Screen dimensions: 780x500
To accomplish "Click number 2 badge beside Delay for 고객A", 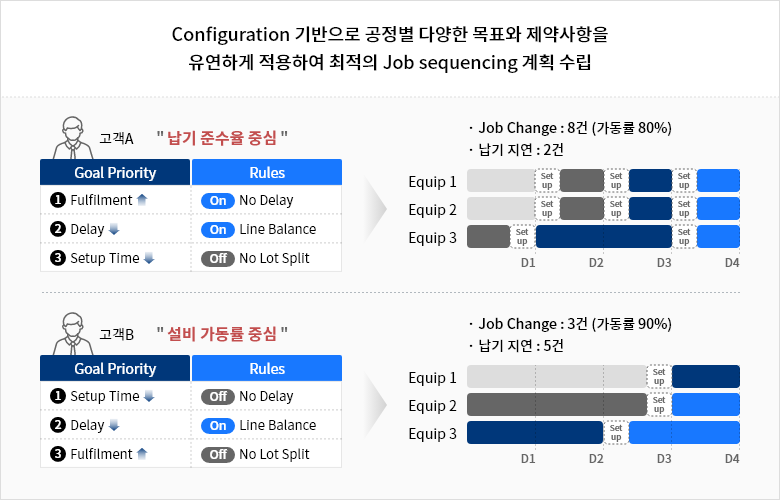I will [58, 229].
